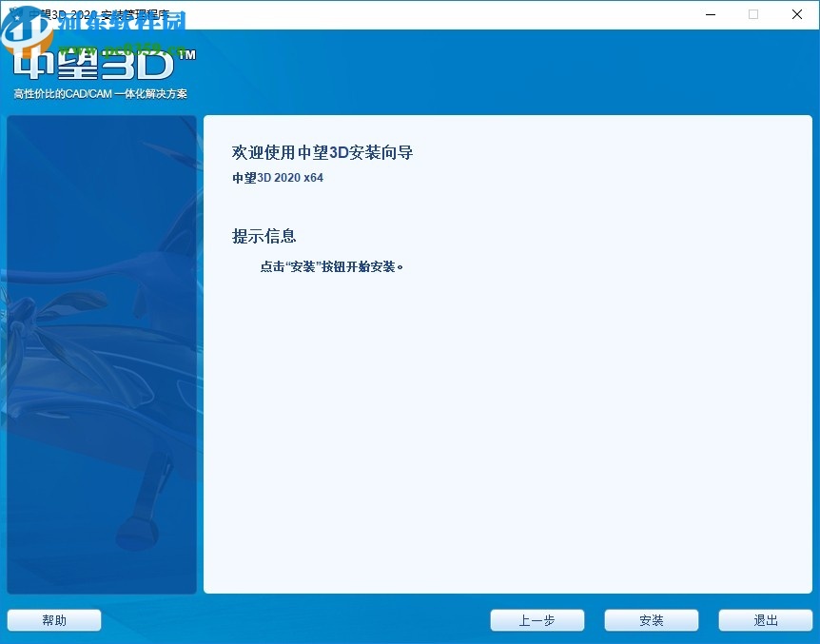Click the 点击安装按钮开始安装 hint text

pos(330,267)
